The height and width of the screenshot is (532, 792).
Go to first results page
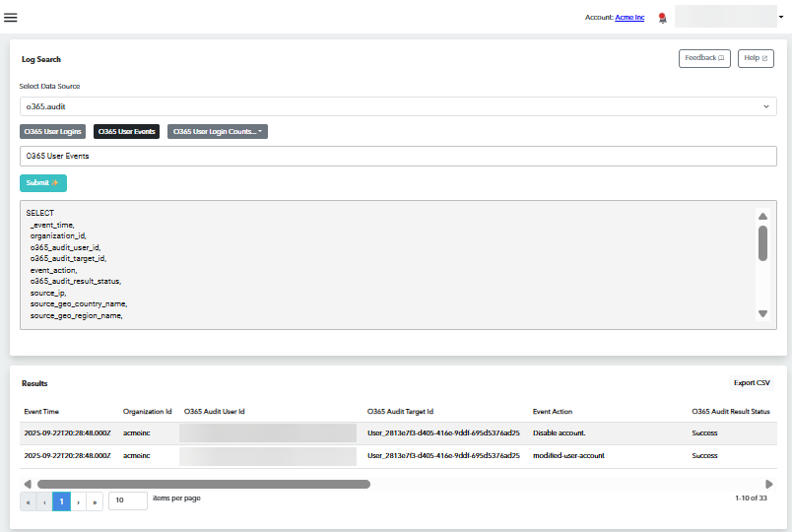pos(28,501)
